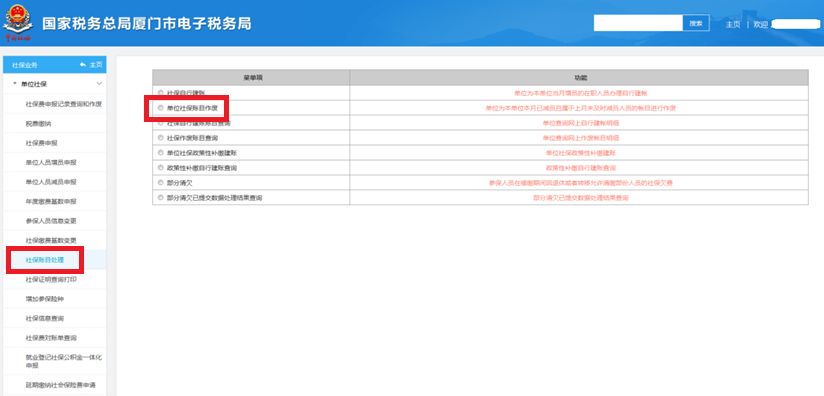Image resolution: width=824 pixels, height=396 pixels.
Task: Select the 社保自行建账账目查询 radio button
Action: (161, 123)
